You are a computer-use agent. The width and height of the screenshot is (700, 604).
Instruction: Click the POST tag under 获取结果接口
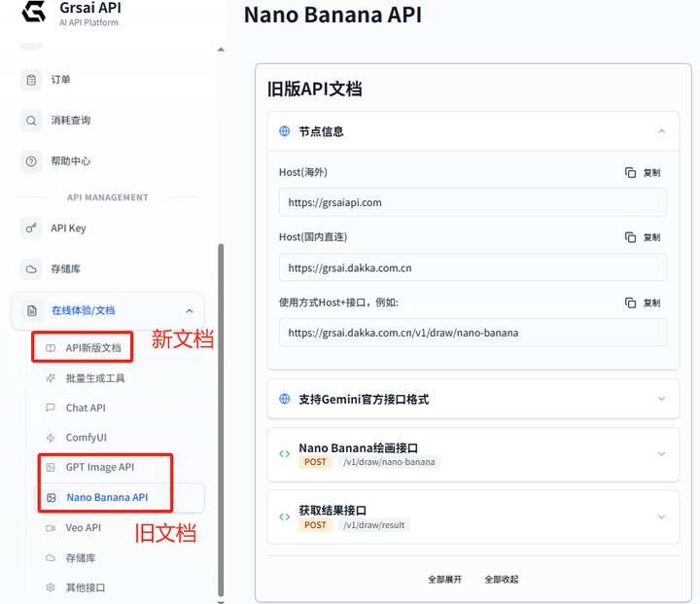(315, 525)
